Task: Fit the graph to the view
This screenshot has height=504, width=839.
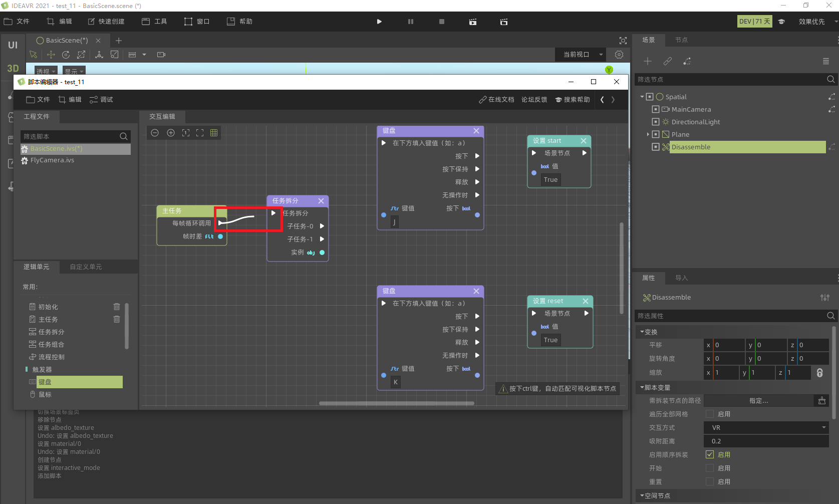Action: click(200, 133)
